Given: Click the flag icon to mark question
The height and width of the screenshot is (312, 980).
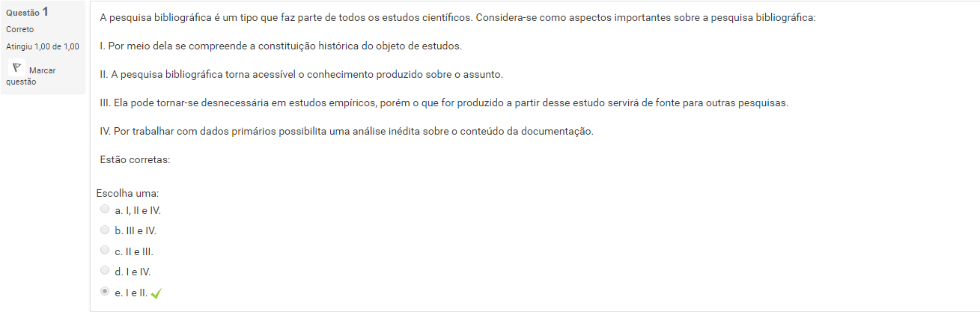Looking at the screenshot, I should (x=16, y=67).
